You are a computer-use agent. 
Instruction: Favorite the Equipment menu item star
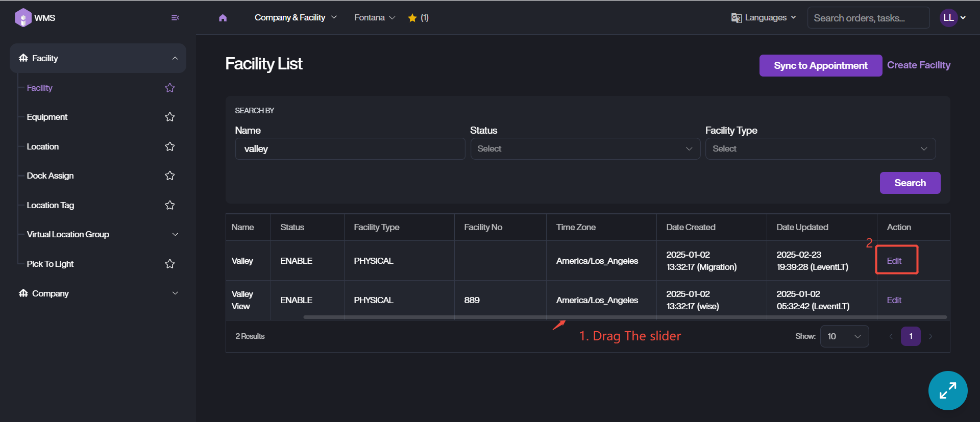[x=170, y=117]
